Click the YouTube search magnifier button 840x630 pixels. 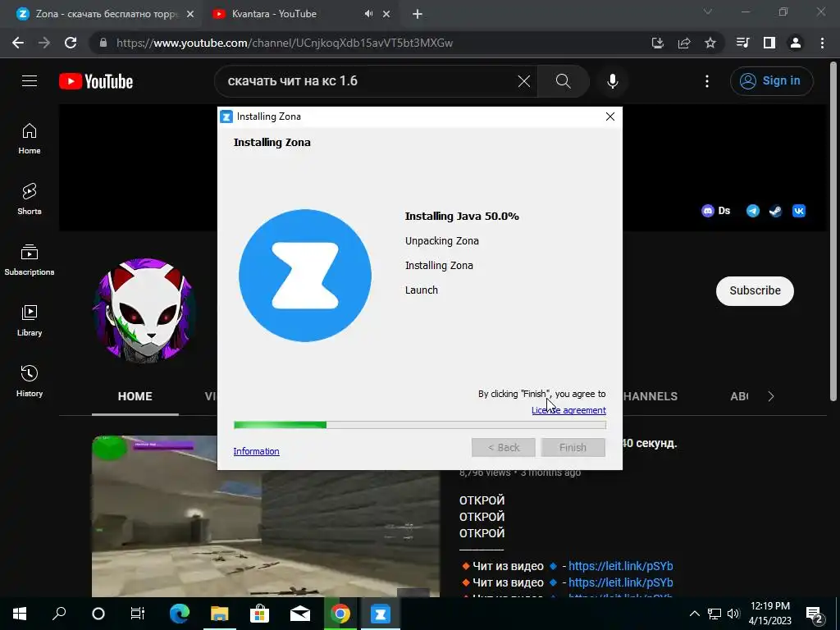[563, 81]
